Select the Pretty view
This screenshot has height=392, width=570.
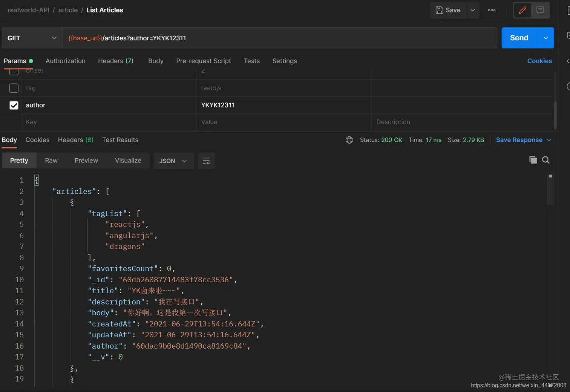tap(19, 161)
